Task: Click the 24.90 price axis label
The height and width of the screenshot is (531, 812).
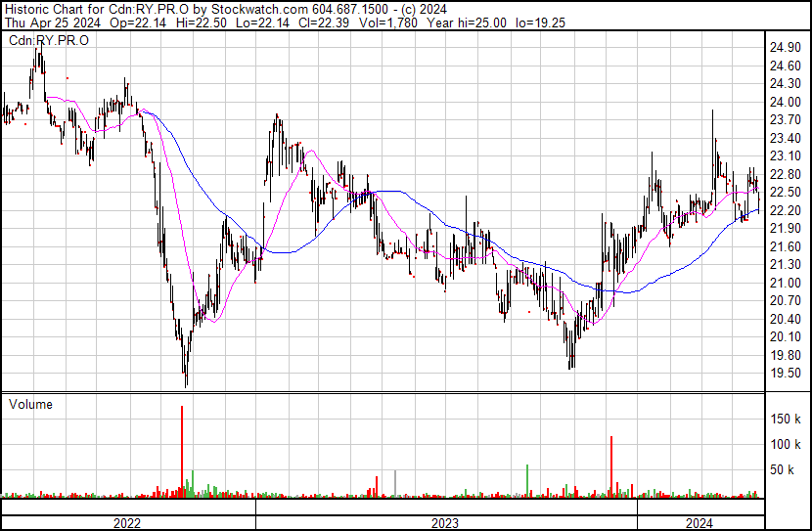Action: (x=786, y=48)
